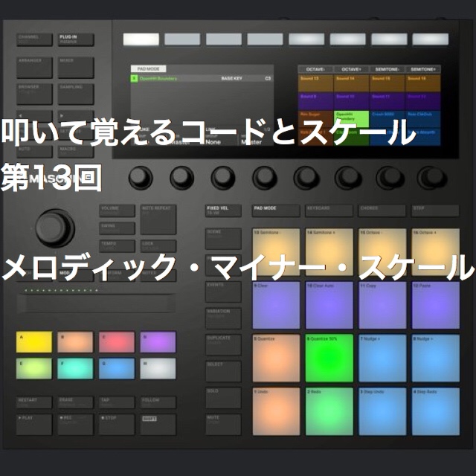476x476 pixels.
Task: Toggle the MUTE button
Action: coord(223,424)
